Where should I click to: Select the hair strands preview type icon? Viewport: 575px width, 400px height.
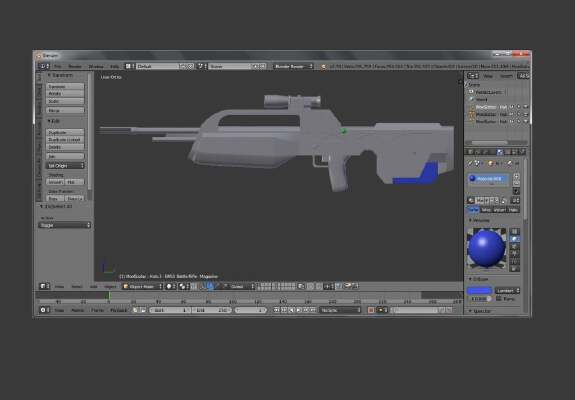click(x=514, y=261)
